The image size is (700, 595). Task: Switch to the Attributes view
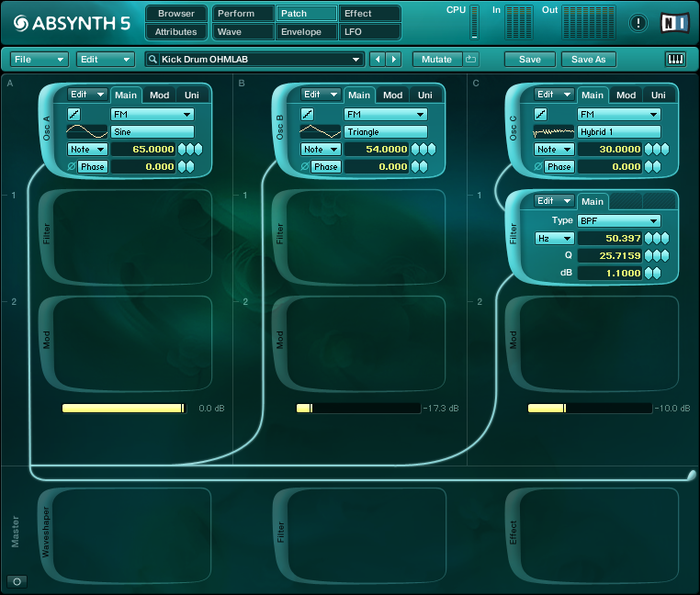click(176, 32)
